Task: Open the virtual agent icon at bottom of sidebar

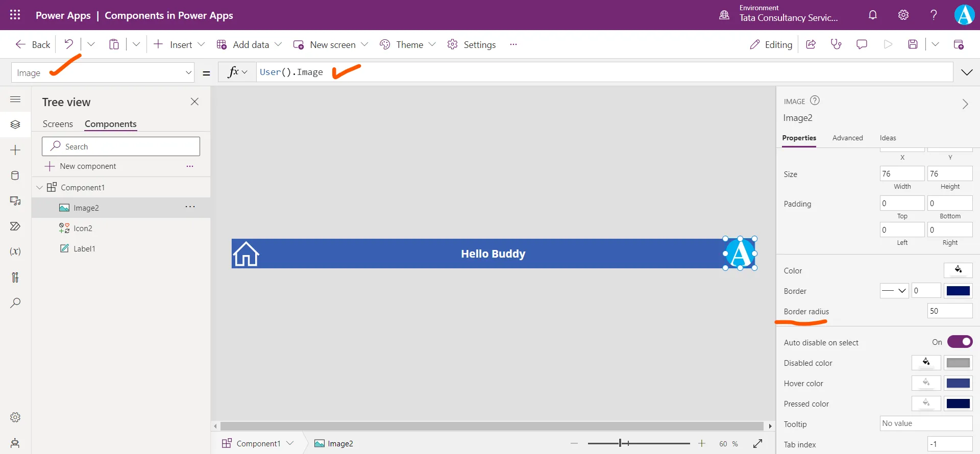Action: click(15, 443)
